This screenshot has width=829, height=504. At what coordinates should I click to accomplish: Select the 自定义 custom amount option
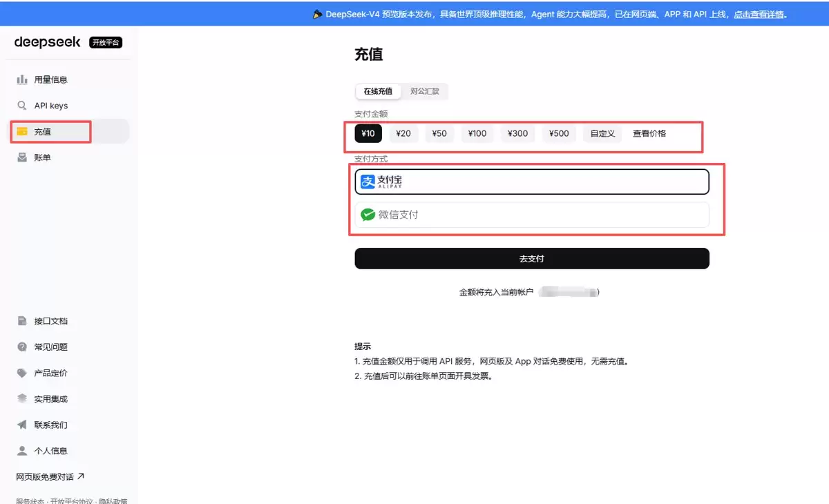(602, 133)
